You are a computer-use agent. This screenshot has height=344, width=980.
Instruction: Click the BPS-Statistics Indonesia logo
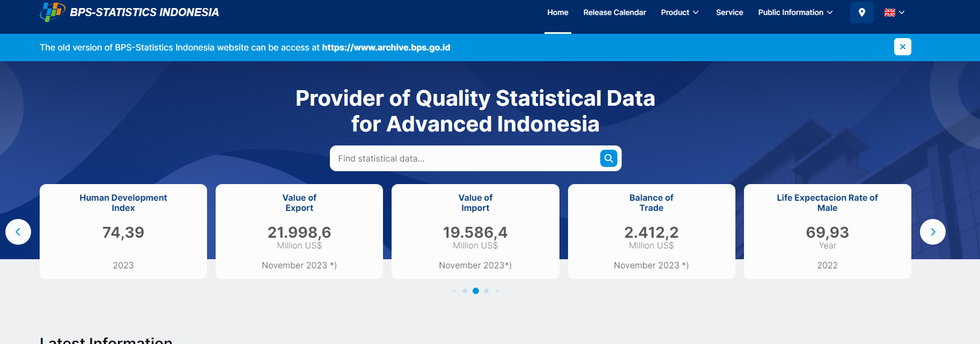tap(52, 12)
